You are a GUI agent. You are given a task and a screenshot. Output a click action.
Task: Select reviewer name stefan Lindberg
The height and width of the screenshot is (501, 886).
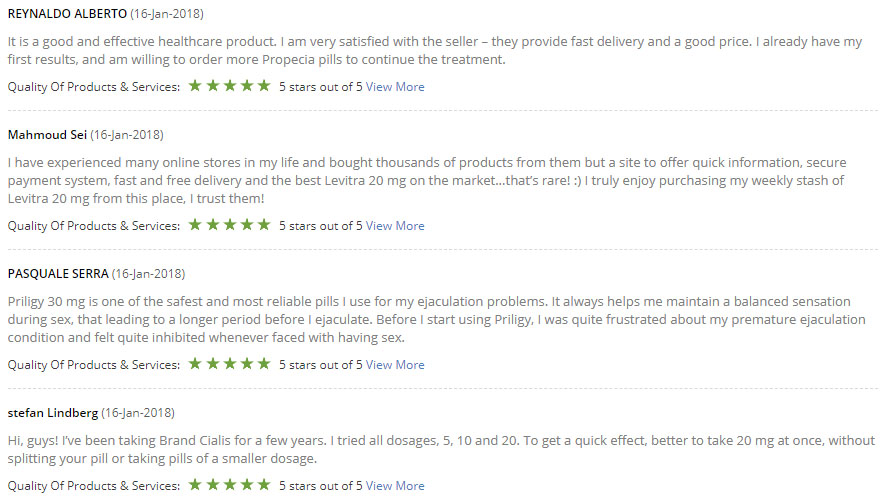(x=53, y=413)
